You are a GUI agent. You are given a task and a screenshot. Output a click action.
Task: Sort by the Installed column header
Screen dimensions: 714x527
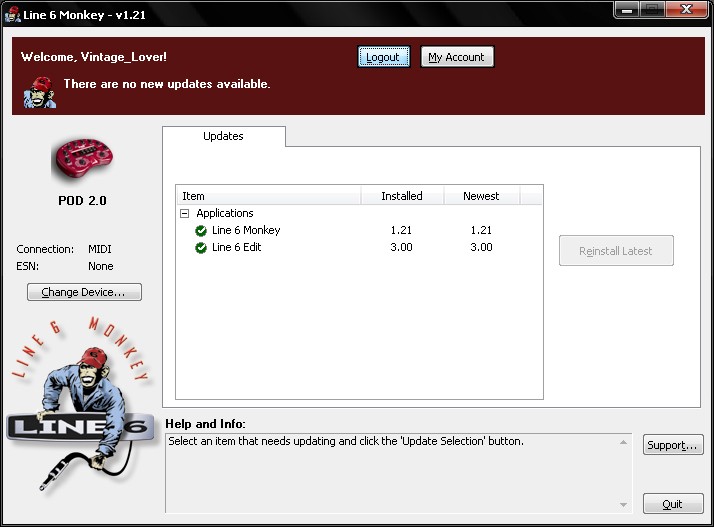pyautogui.click(x=402, y=196)
